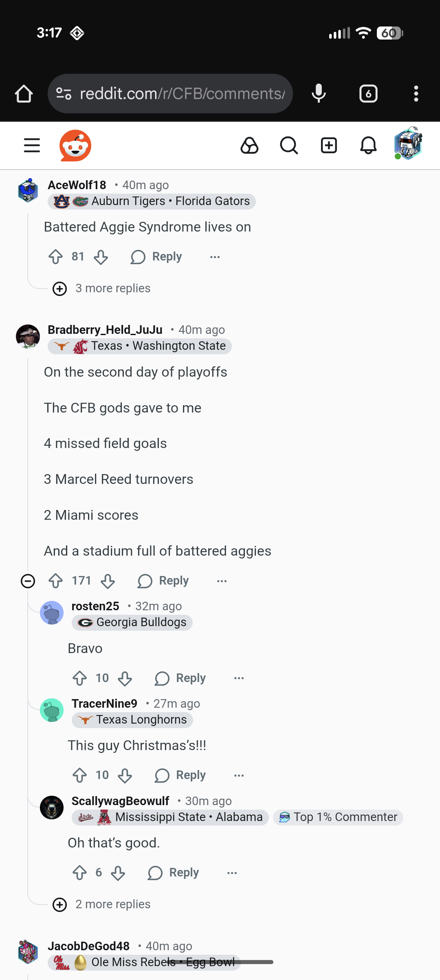Image resolution: width=440 pixels, height=980 pixels.
Task: Tap the browser home button
Action: point(24,94)
